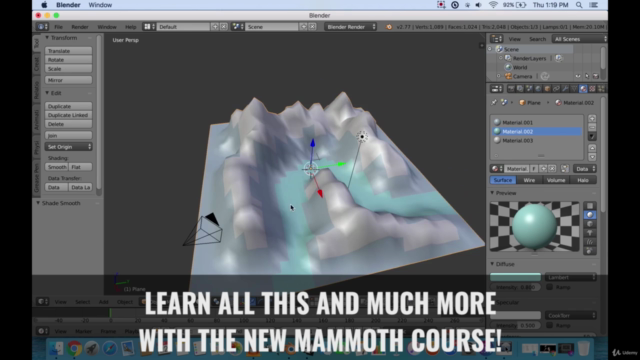Toggle Camera visibility eye in outliner
The width and height of the screenshot is (640, 360).
pos(578,76)
